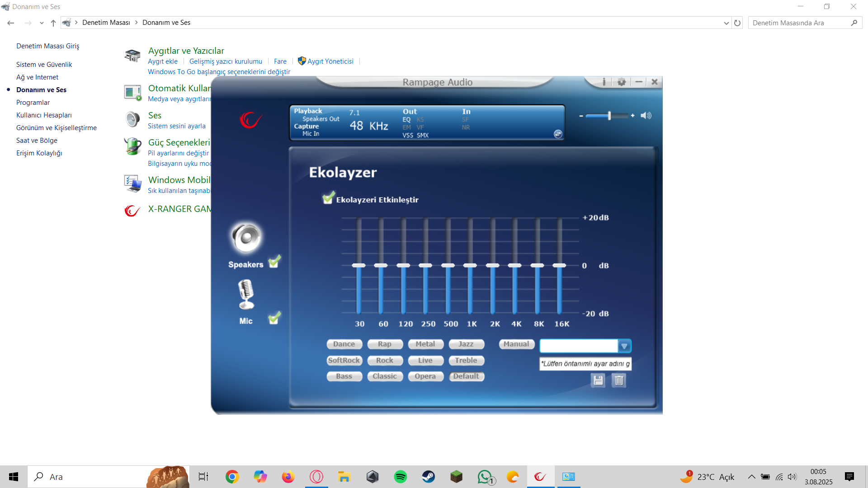Open Rampage Audio settings gear

point(622,82)
